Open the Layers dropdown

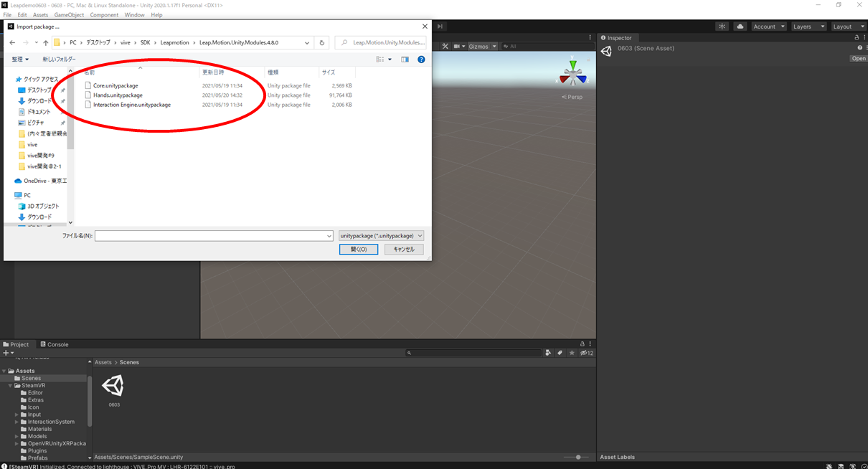point(808,27)
